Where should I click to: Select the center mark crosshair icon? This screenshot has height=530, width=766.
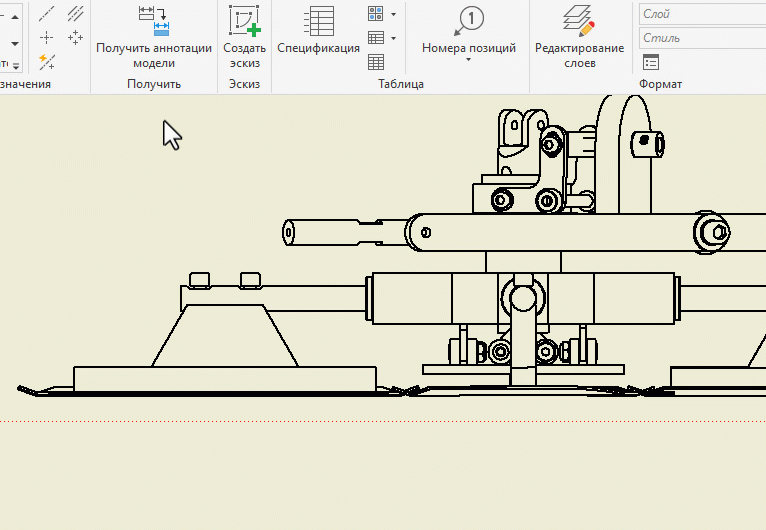46,38
